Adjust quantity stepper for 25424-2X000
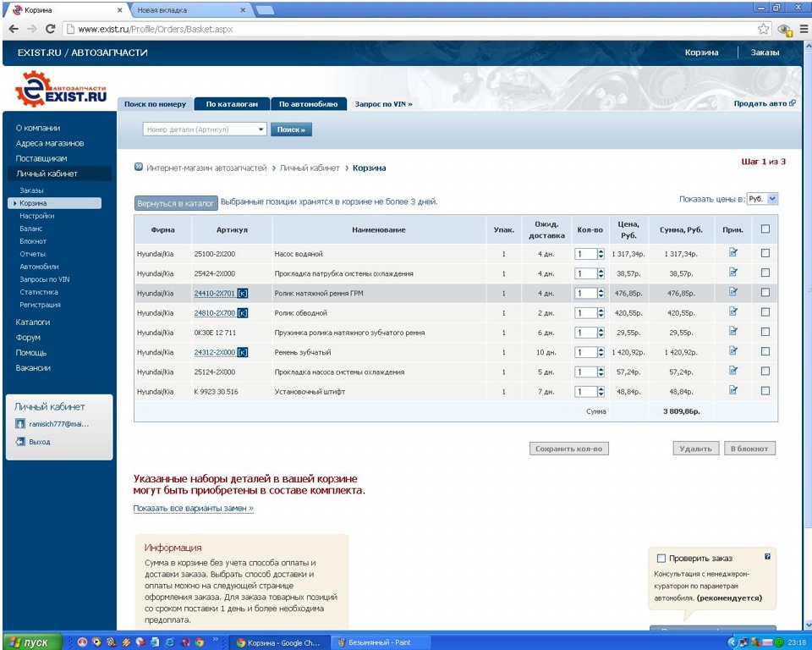Screen dimensions: 812x650 pyautogui.click(x=601, y=273)
